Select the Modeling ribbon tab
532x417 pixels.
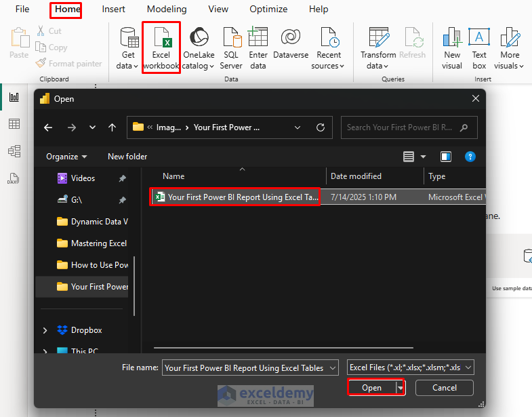tap(167, 9)
